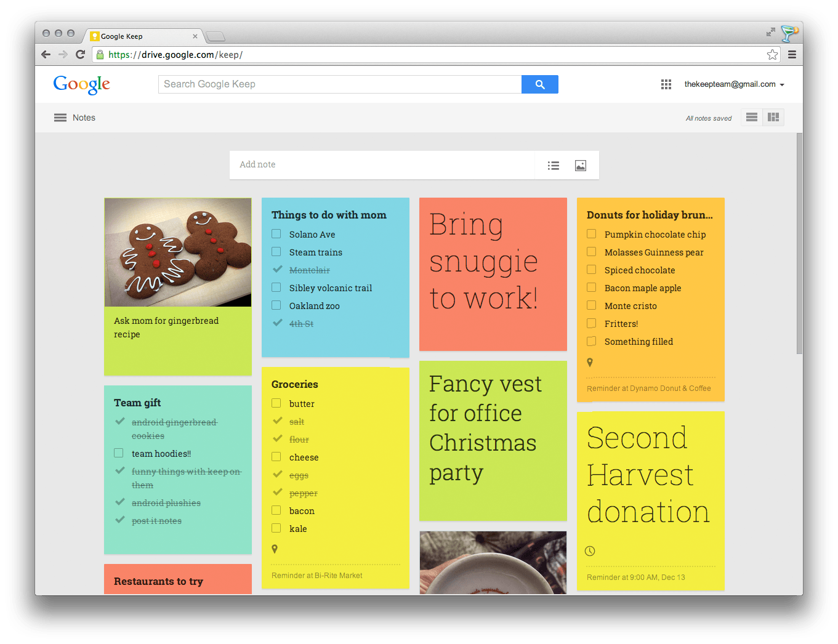Click the Search Google Keep field

339,84
